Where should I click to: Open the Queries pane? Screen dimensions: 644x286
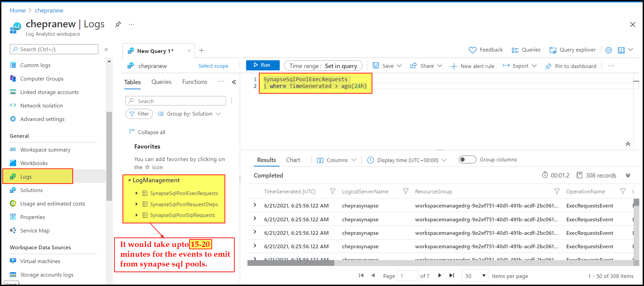click(x=526, y=50)
